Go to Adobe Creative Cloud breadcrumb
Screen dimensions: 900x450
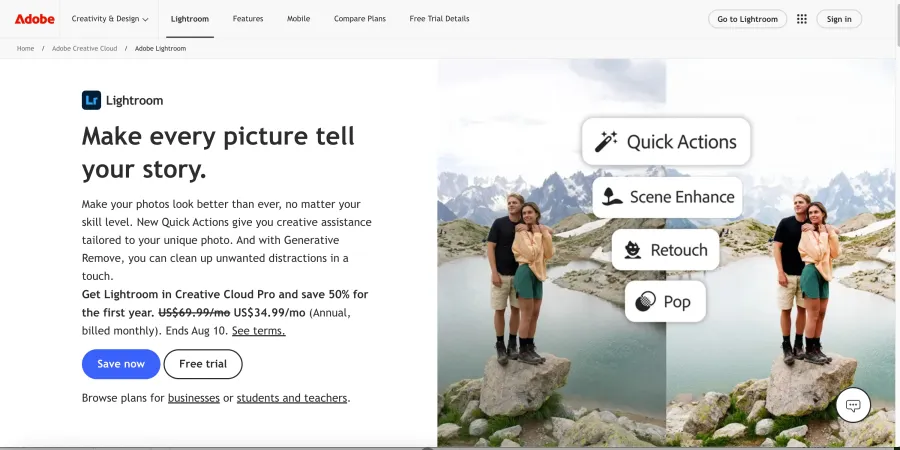pyautogui.click(x=84, y=49)
